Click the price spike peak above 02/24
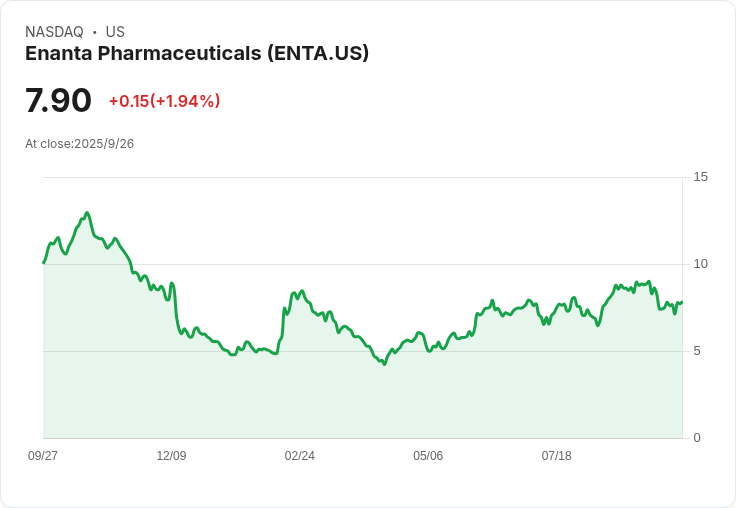 (302, 291)
